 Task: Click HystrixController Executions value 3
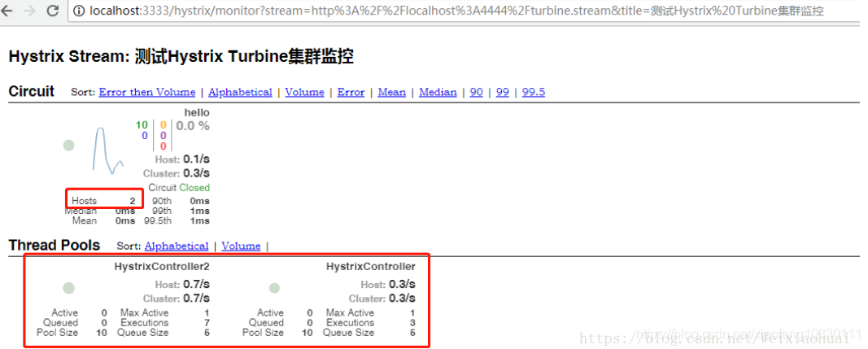pos(412,322)
